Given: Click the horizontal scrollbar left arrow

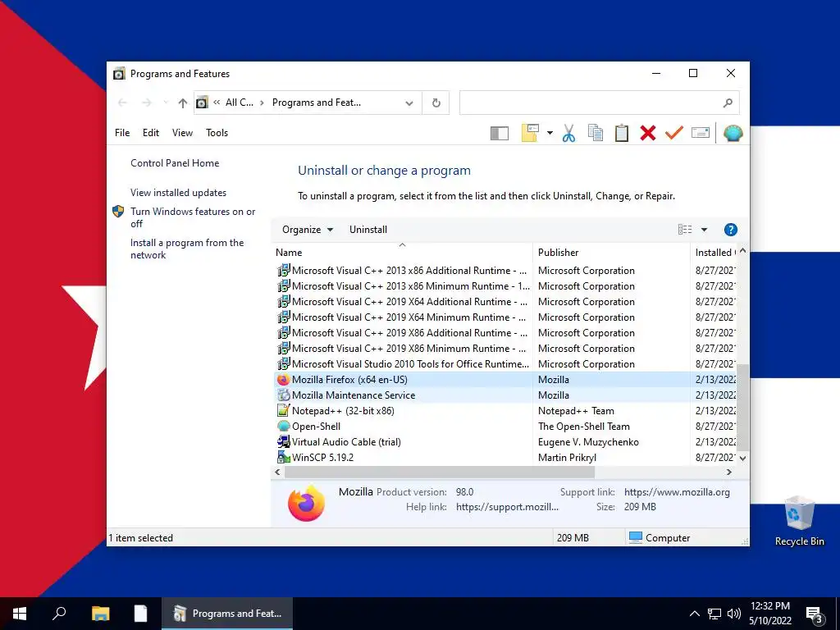Looking at the screenshot, I should point(277,472).
